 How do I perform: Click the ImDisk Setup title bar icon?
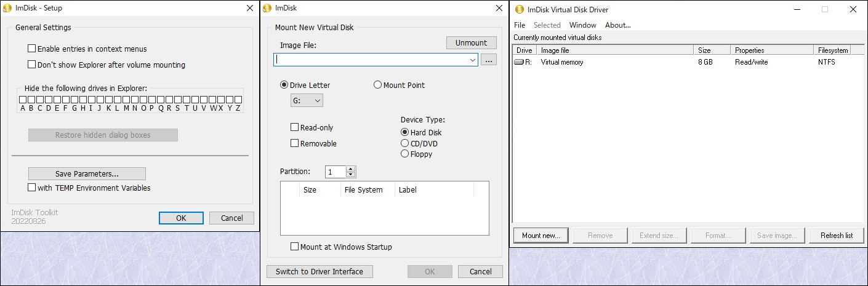pyautogui.click(x=7, y=8)
